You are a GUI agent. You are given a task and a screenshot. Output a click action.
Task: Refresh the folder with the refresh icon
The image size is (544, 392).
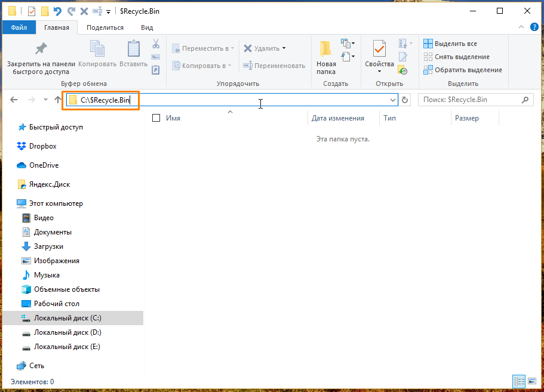click(x=404, y=100)
